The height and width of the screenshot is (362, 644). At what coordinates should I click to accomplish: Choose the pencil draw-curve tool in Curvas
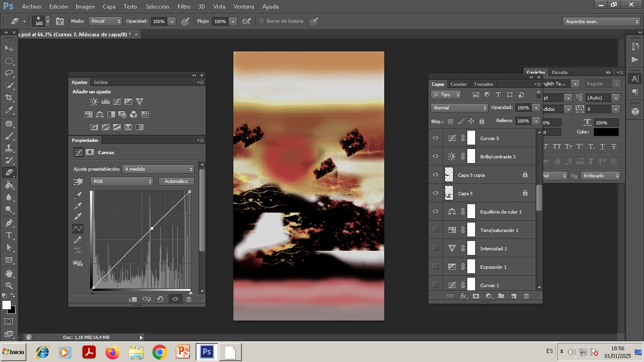point(78,240)
